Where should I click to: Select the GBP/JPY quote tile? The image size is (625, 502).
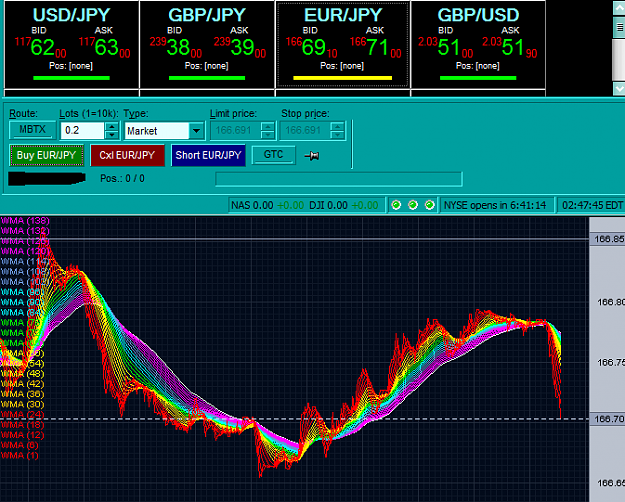207,44
